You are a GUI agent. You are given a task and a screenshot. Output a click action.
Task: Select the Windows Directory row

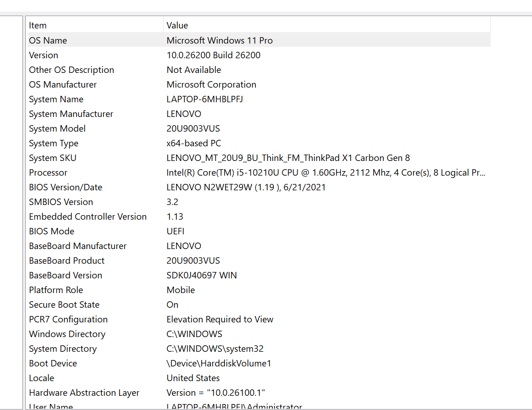[259, 334]
